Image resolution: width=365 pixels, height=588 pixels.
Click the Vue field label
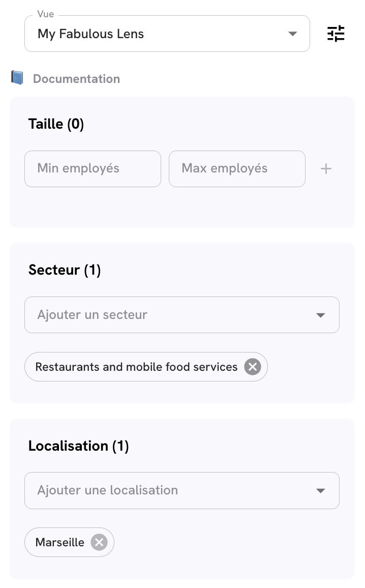pos(46,14)
